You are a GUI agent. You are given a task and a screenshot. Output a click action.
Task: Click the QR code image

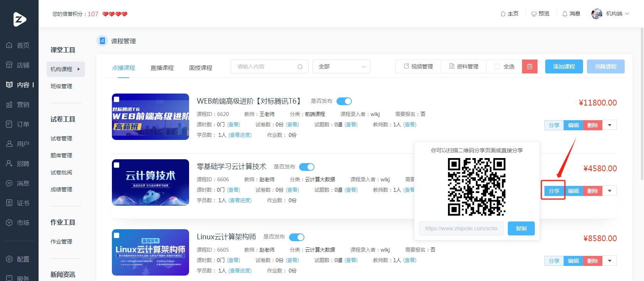pyautogui.click(x=477, y=187)
